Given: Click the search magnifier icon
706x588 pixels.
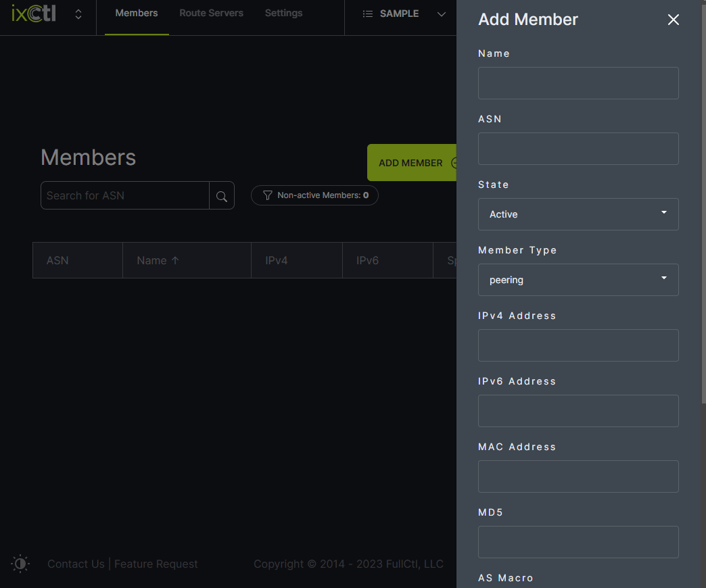Looking at the screenshot, I should pyautogui.click(x=222, y=196).
